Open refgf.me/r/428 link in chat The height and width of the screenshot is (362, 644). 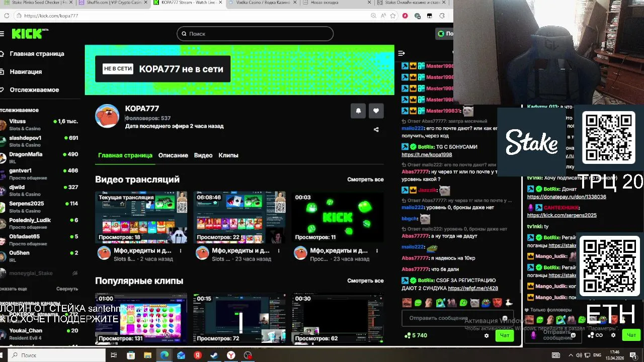pyautogui.click(x=473, y=288)
